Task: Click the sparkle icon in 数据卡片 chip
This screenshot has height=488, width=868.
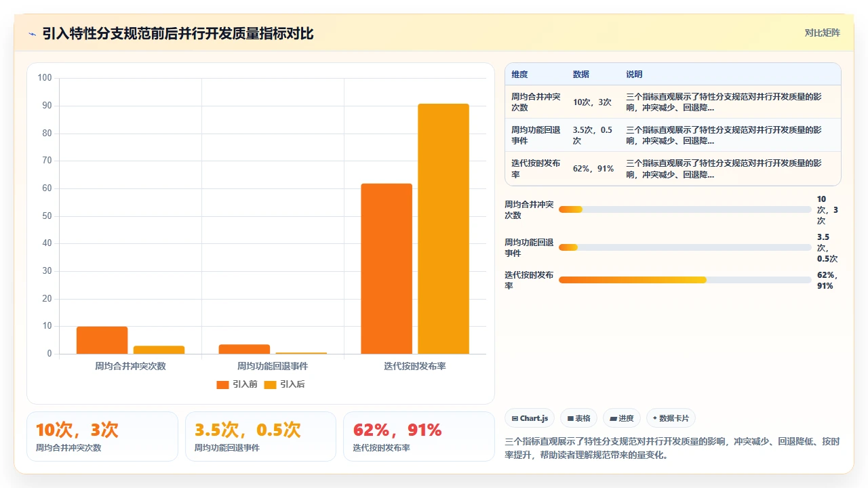Action: [654, 419]
